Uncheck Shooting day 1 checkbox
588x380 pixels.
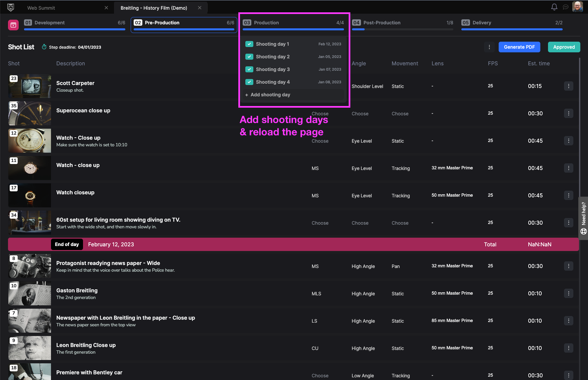[249, 44]
